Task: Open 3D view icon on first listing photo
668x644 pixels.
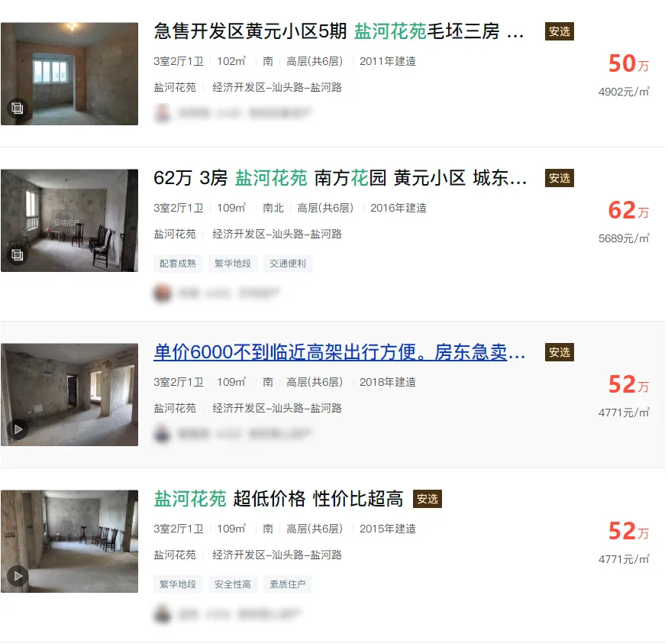Action: 18,108
